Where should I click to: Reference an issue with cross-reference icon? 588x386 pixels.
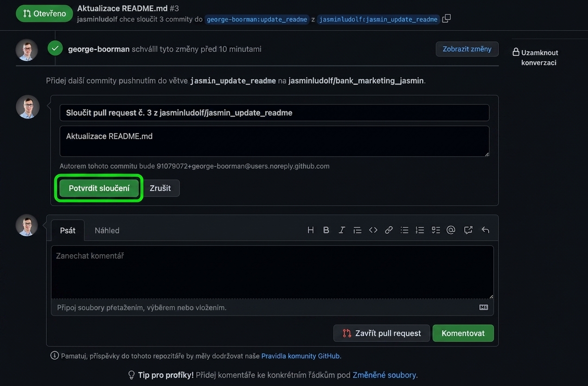pyautogui.click(x=468, y=230)
